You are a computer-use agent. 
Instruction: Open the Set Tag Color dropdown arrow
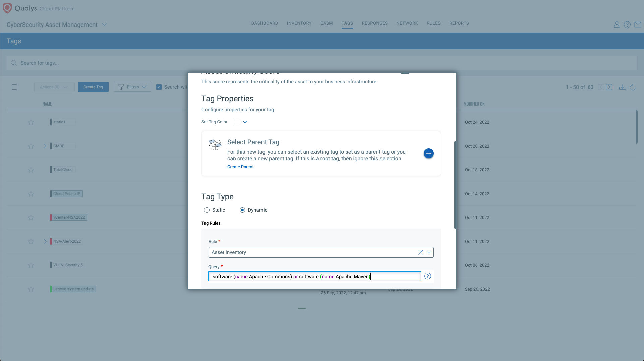pos(245,122)
